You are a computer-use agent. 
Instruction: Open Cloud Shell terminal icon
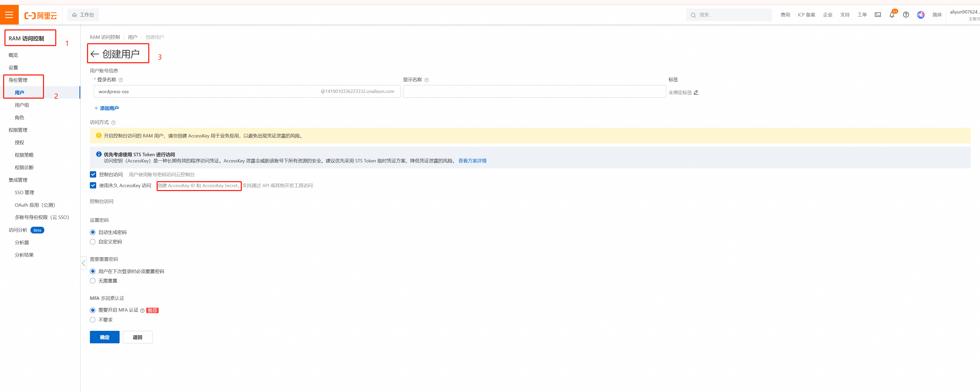tap(878, 15)
